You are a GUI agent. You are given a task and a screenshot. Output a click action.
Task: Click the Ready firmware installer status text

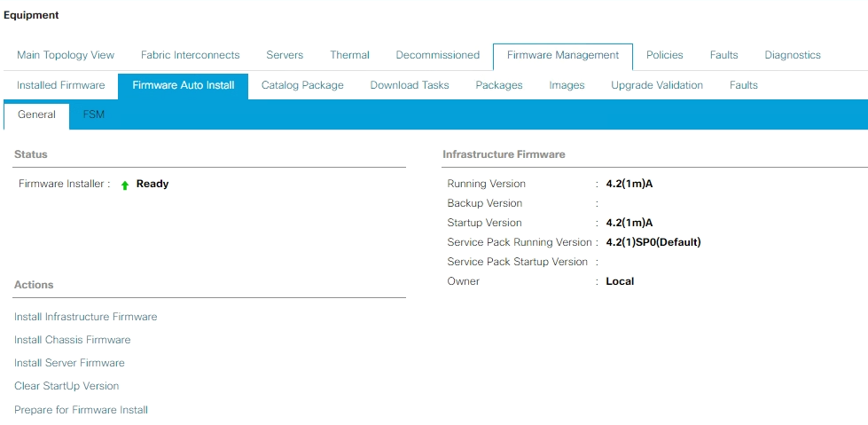point(152,184)
